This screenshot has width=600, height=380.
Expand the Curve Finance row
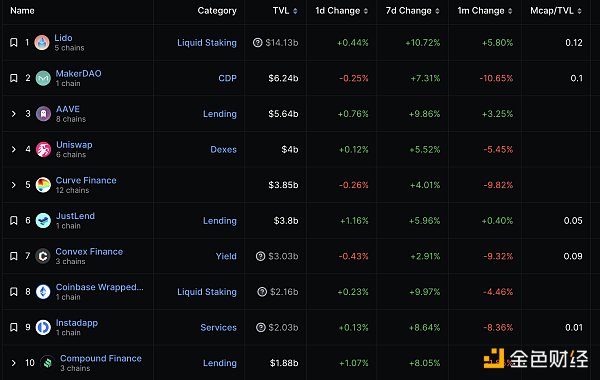(x=14, y=185)
